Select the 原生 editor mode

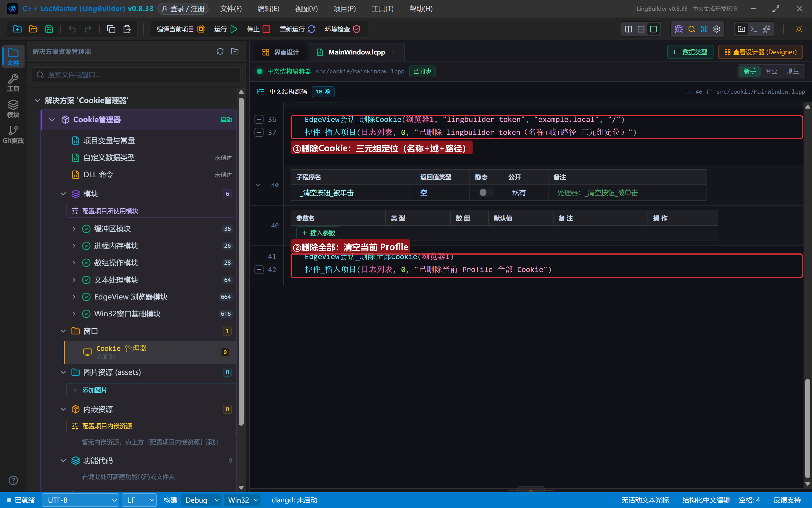click(793, 71)
